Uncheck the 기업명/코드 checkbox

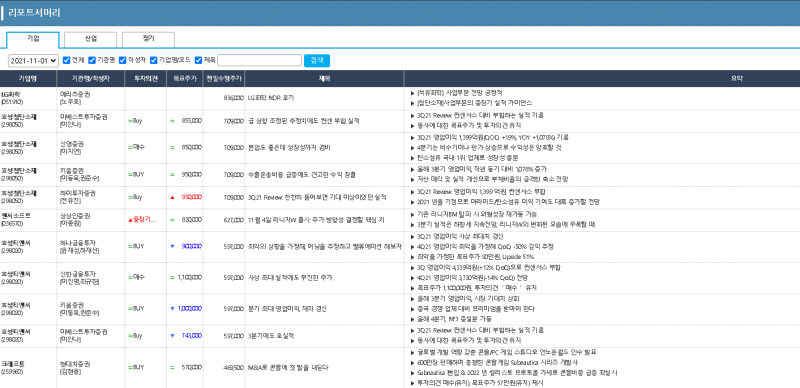[154, 60]
